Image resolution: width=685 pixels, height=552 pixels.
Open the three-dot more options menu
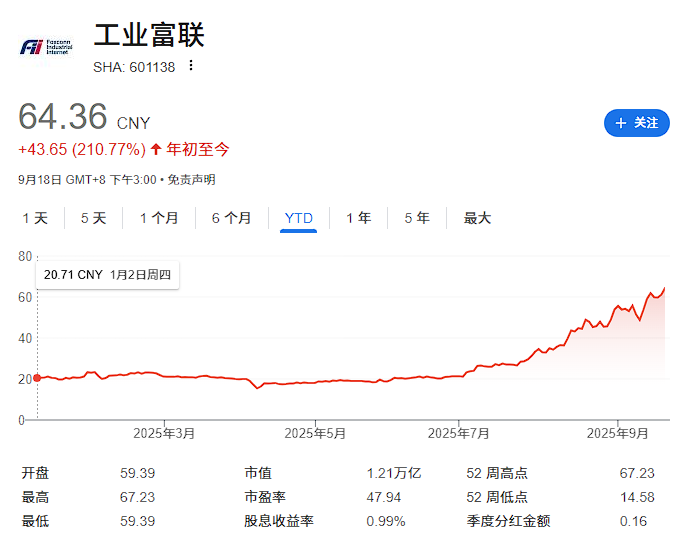point(191,66)
